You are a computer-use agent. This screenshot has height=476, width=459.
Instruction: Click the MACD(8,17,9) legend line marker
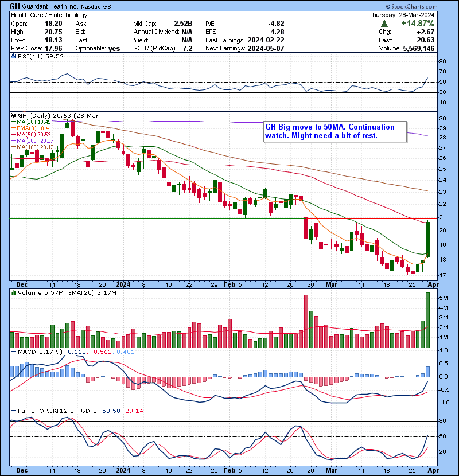[13, 352]
